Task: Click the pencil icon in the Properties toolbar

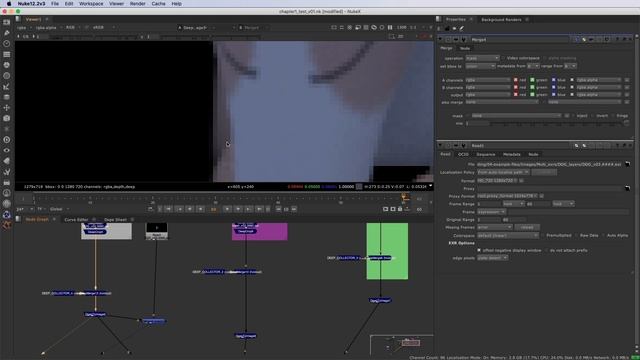Action: [462, 29]
